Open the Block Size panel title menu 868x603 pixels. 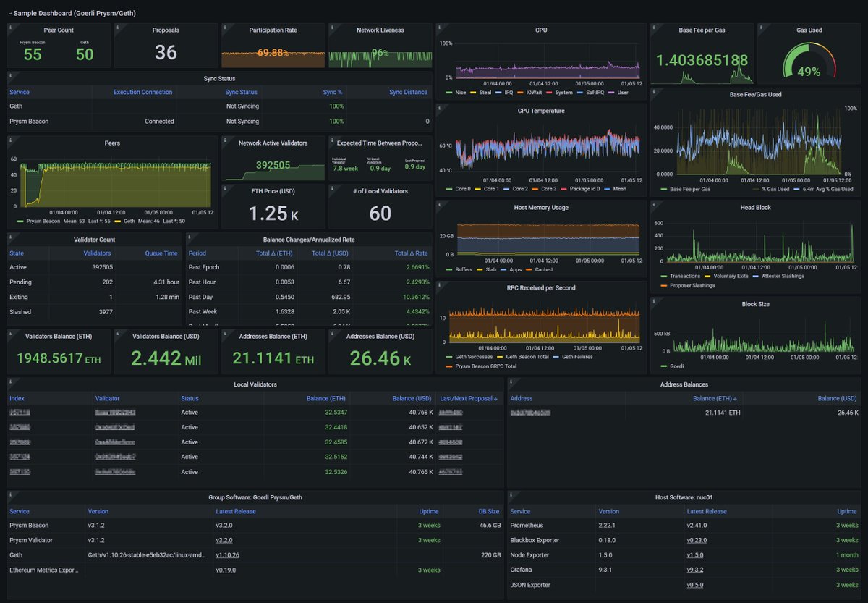click(x=756, y=304)
